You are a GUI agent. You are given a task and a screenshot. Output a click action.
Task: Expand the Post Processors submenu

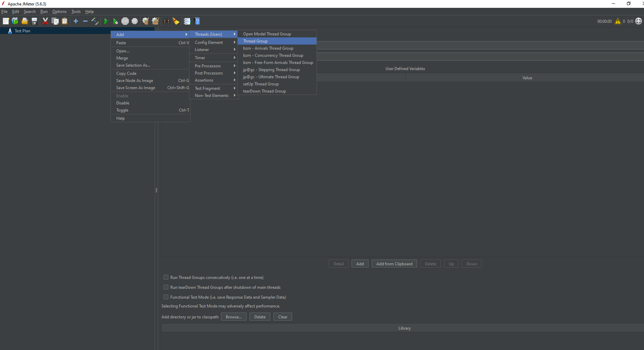point(214,73)
